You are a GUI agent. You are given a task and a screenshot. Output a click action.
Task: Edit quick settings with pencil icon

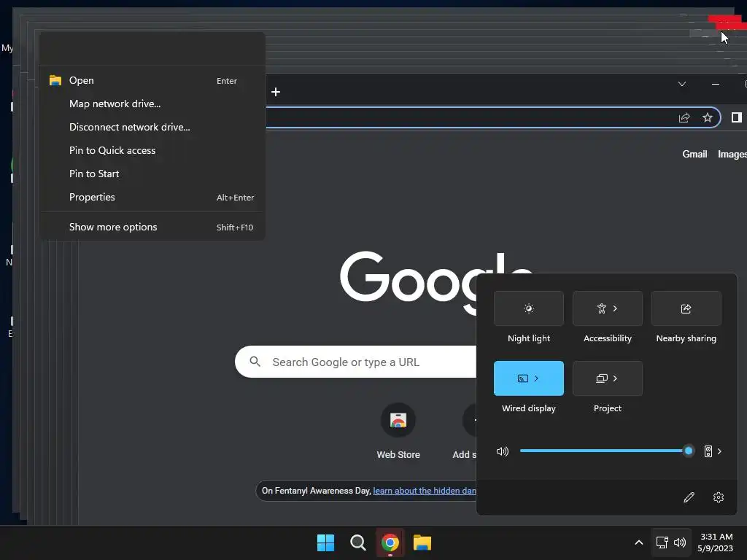tap(689, 497)
